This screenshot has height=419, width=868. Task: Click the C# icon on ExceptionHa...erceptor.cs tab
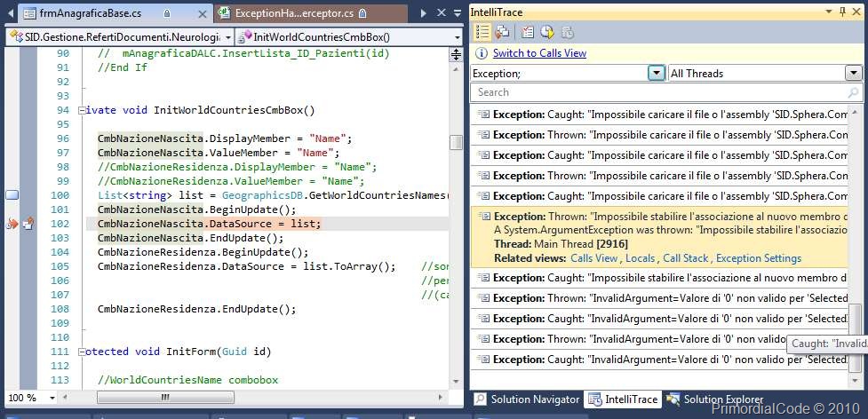pyautogui.click(x=224, y=12)
